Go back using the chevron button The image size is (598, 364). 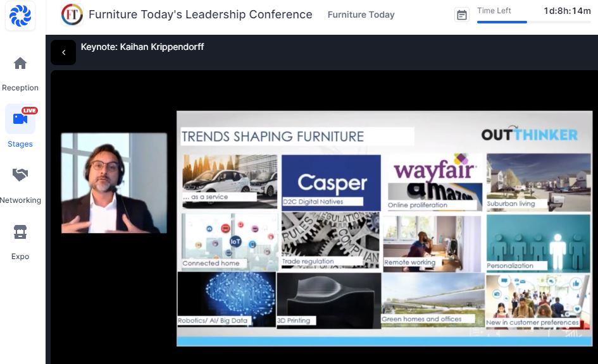coord(63,52)
